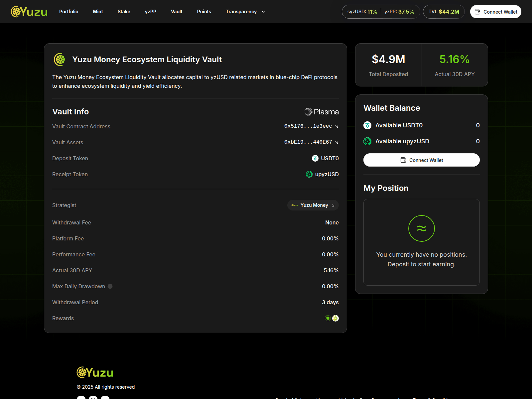Expand the Transparency dropdown menu
Image resolution: width=532 pixels, height=399 pixels.
[245, 12]
